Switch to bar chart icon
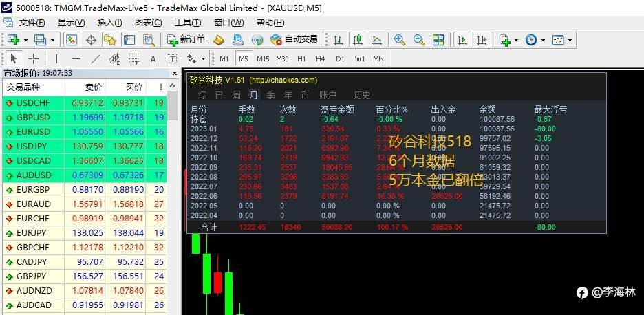This screenshot has height=315, width=644. (339, 40)
